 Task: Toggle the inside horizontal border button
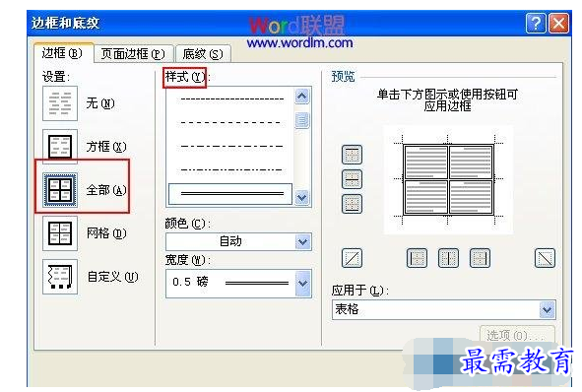pyautogui.click(x=352, y=179)
